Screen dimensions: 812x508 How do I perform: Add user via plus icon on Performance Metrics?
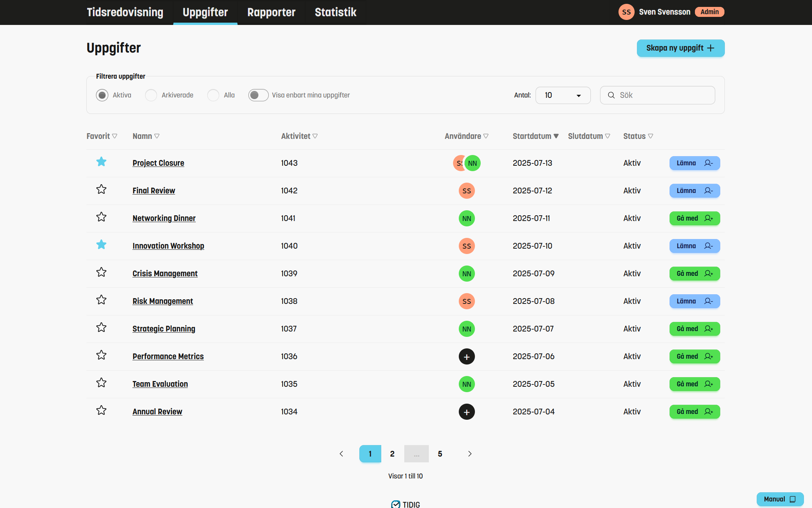click(x=466, y=356)
